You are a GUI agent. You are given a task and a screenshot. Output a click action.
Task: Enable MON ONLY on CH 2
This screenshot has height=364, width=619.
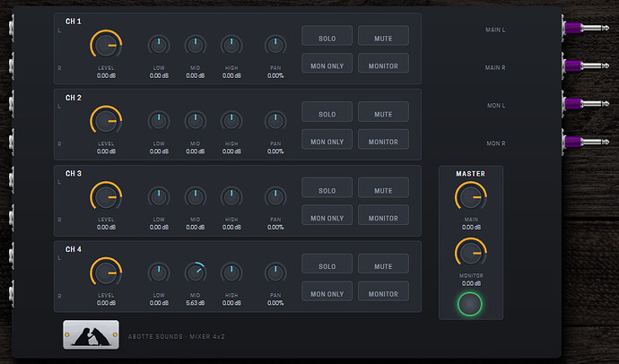pos(327,139)
